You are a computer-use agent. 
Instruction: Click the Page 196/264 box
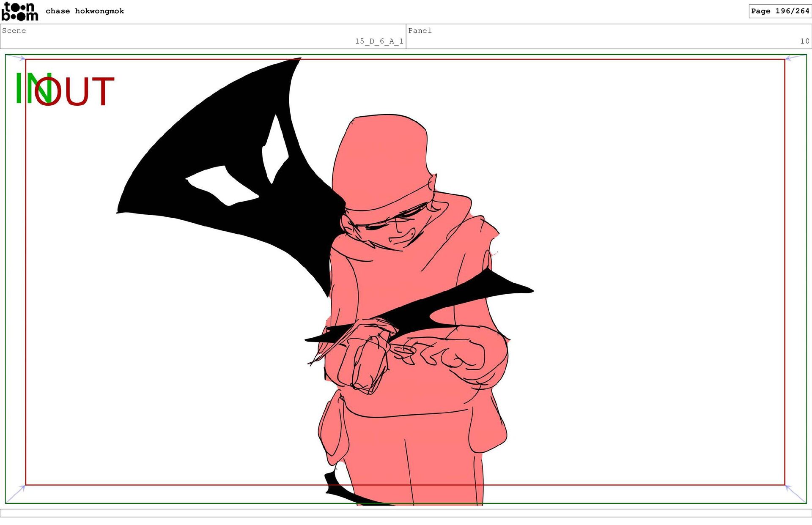(779, 11)
